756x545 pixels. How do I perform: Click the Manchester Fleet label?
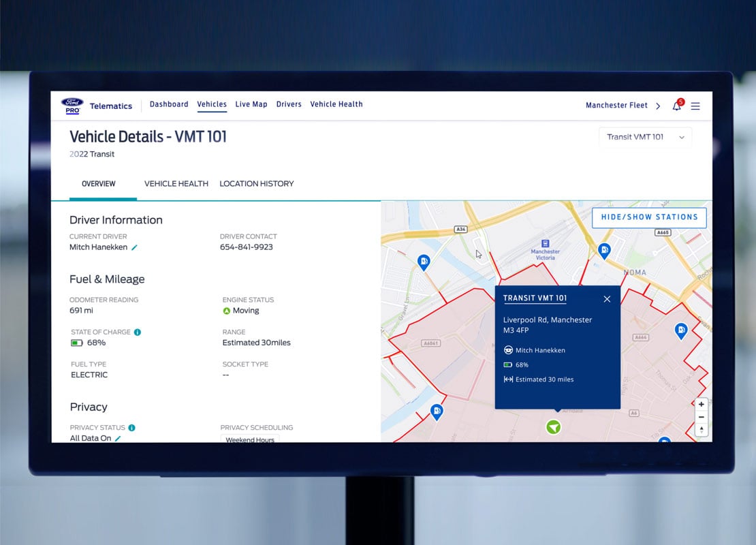pyautogui.click(x=616, y=105)
